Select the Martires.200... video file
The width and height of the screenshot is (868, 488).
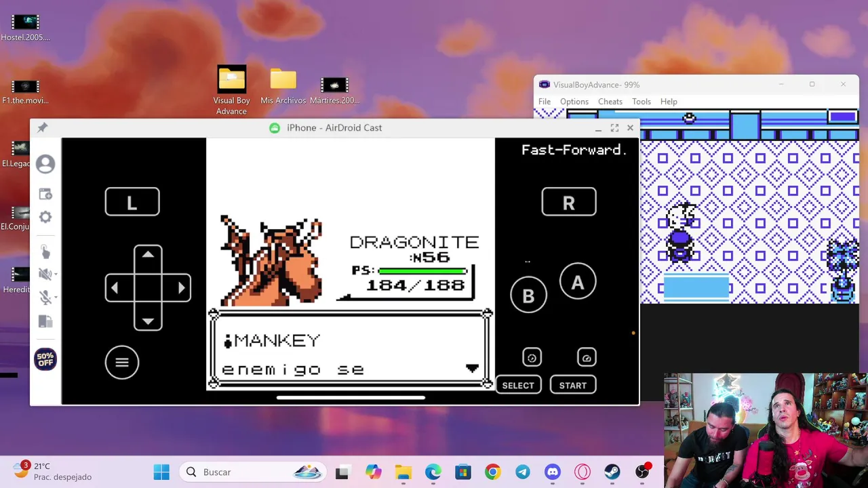pyautogui.click(x=334, y=90)
